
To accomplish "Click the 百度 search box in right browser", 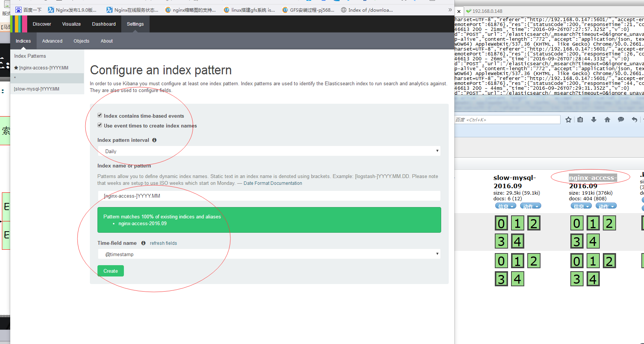I will 507,120.
